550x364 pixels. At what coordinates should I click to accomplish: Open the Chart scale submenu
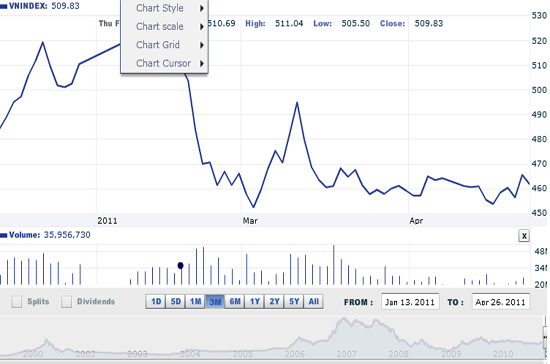tap(165, 26)
